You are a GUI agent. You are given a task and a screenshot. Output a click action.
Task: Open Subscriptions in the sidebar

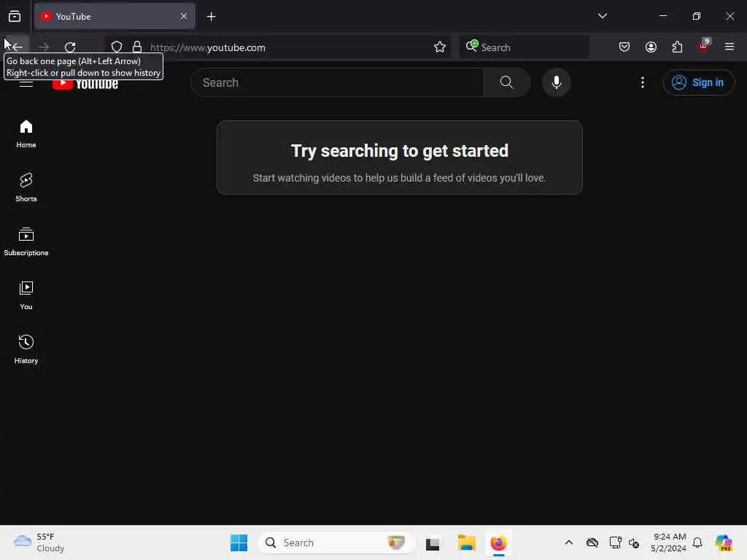(26, 242)
